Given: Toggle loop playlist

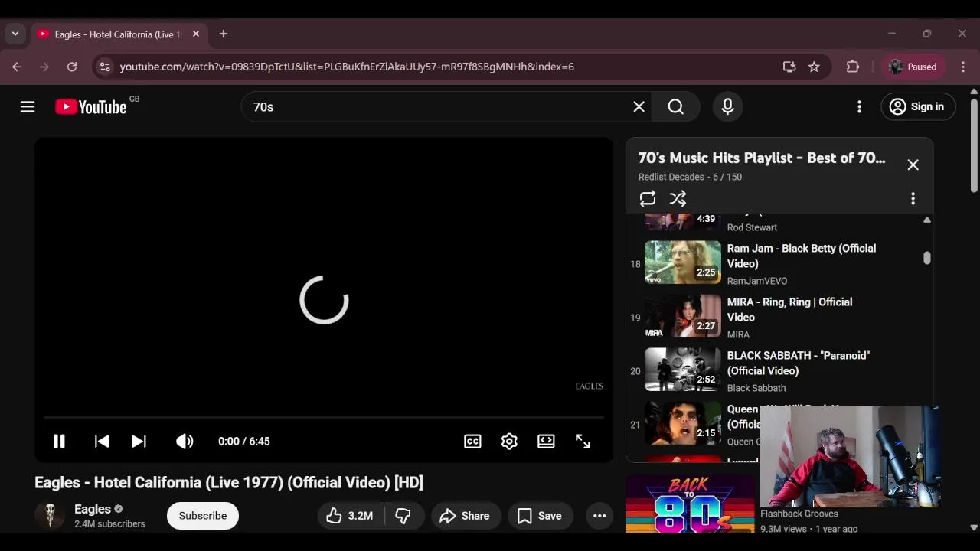Looking at the screenshot, I should coord(648,199).
